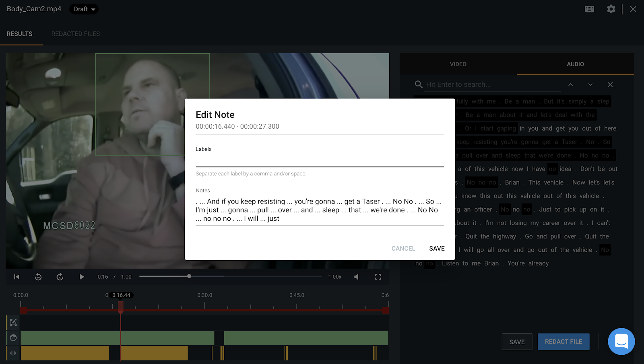The height and width of the screenshot is (364, 644).
Task: Click transcript word "career"
Action: pos(551,223)
